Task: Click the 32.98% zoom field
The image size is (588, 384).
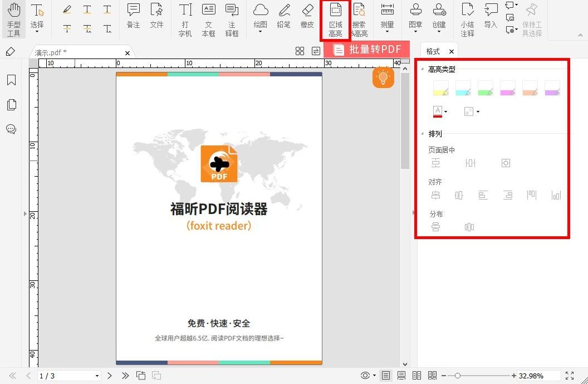Action: (x=538, y=376)
